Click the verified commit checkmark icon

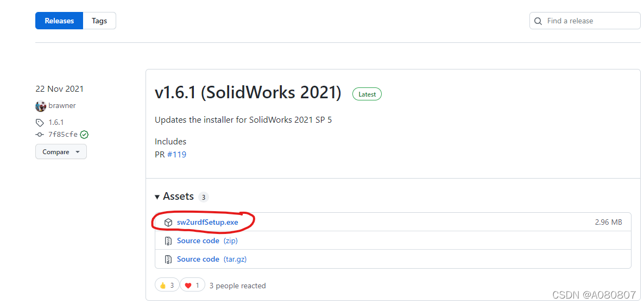85,134
